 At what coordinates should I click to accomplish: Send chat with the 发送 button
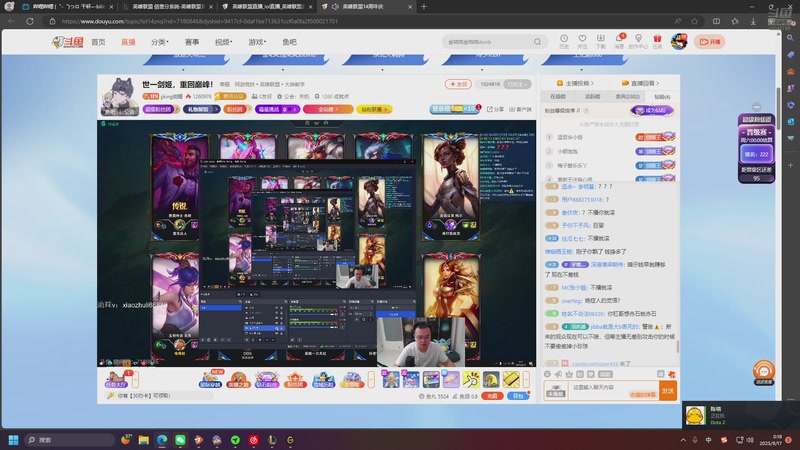668,391
